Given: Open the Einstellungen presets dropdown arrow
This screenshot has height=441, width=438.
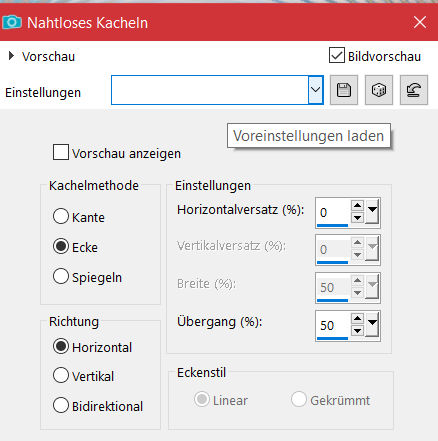Looking at the screenshot, I should (x=316, y=90).
